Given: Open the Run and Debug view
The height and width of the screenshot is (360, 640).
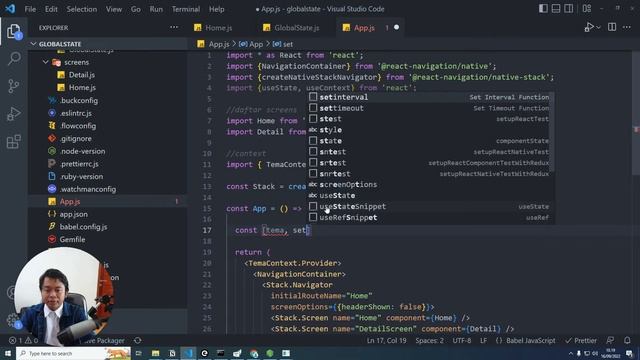Looking at the screenshot, I should click(x=13, y=114).
